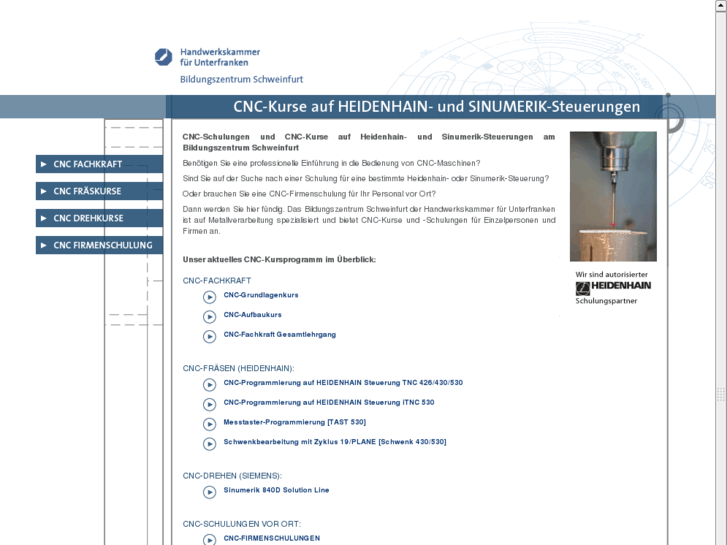Open the CNC FIRMENSCHULUNG menu item
This screenshot has width=727, height=545.
coord(99,245)
